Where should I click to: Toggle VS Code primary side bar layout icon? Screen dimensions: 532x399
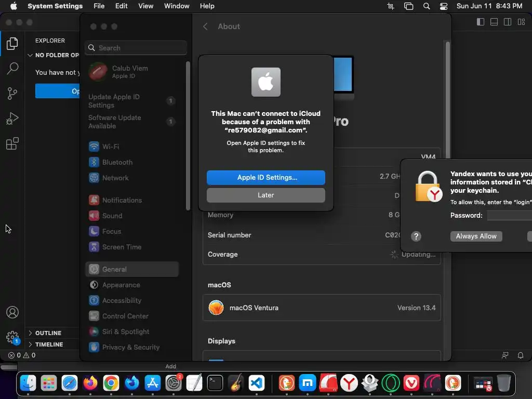click(481, 22)
